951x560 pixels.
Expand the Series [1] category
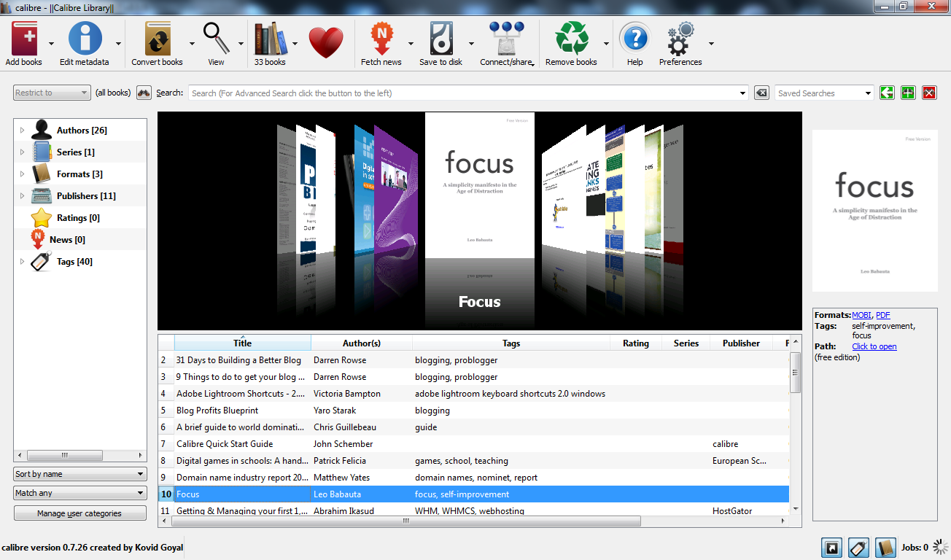tap(22, 152)
